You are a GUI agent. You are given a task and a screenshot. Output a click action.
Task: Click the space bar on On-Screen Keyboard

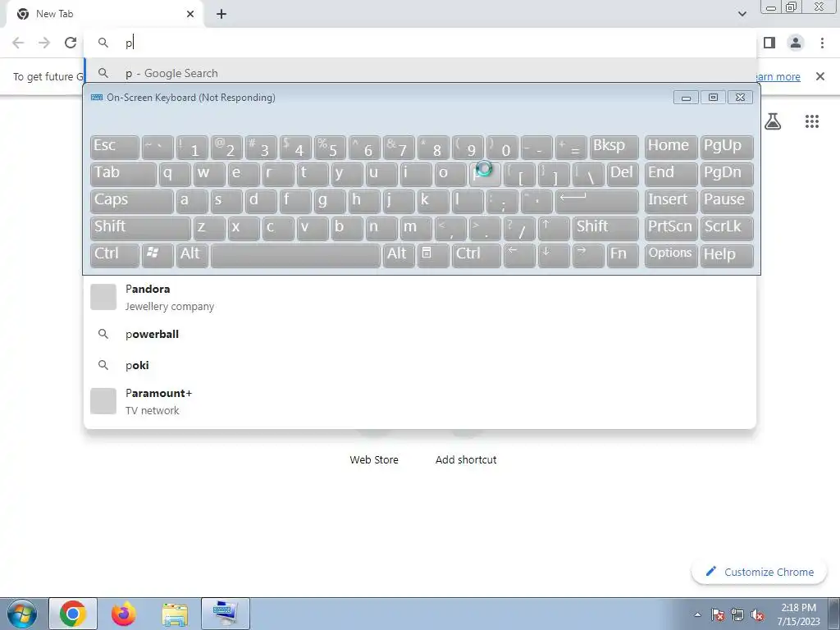click(295, 255)
